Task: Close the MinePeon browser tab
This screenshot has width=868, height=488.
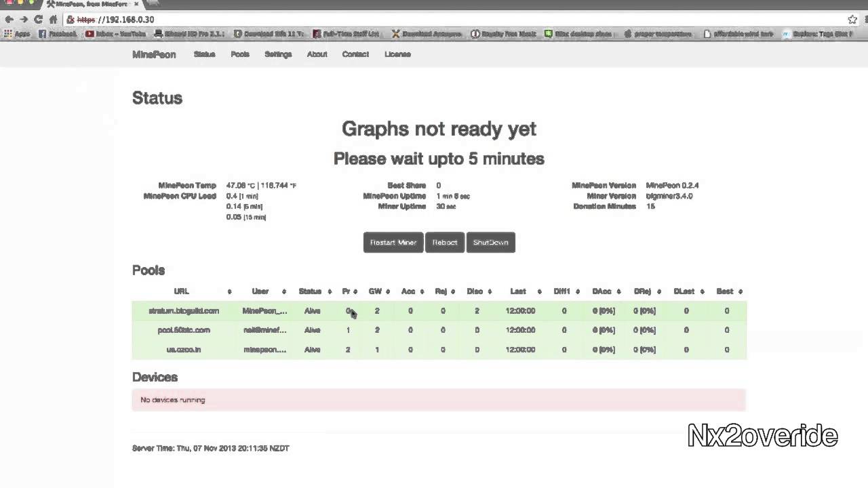Action: click(136, 4)
